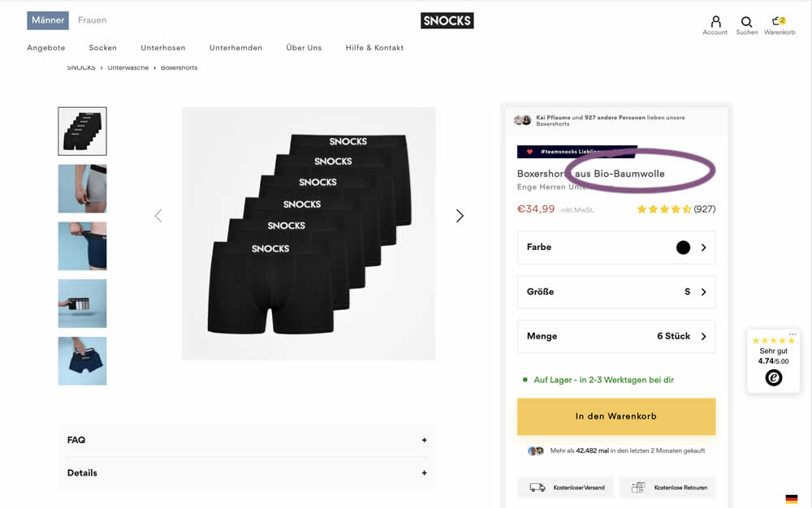The image size is (812, 508).
Task: Open the Unterhosen menu
Action: (163, 48)
